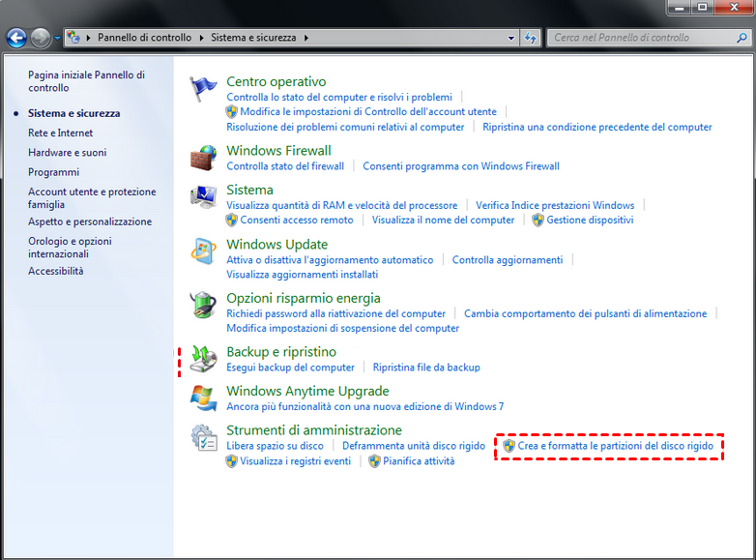
Task: Expand the arrow after Sistema e sicurezza breadcrumb
Action: 306,38
